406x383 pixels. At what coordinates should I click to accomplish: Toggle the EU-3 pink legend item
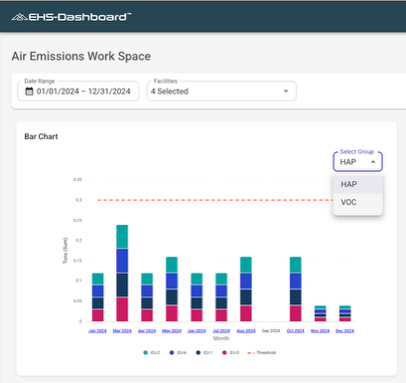click(231, 353)
